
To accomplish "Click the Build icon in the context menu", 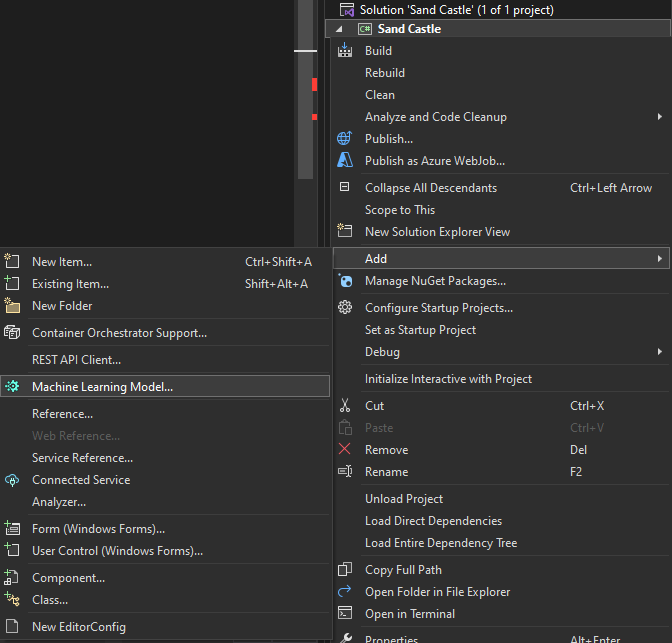I will tap(345, 51).
